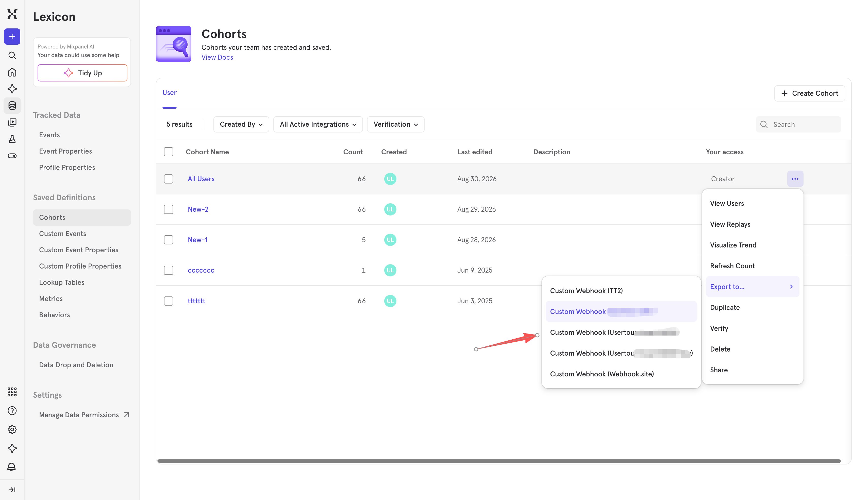This screenshot has height=500, width=868.
Task: Choose Delete from the context menu
Action: pos(752,349)
